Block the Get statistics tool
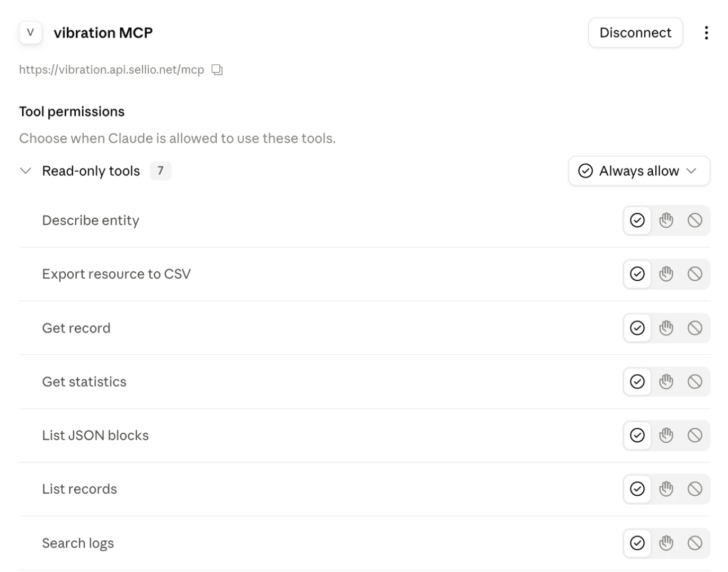The width and height of the screenshot is (728, 572). pos(695,382)
